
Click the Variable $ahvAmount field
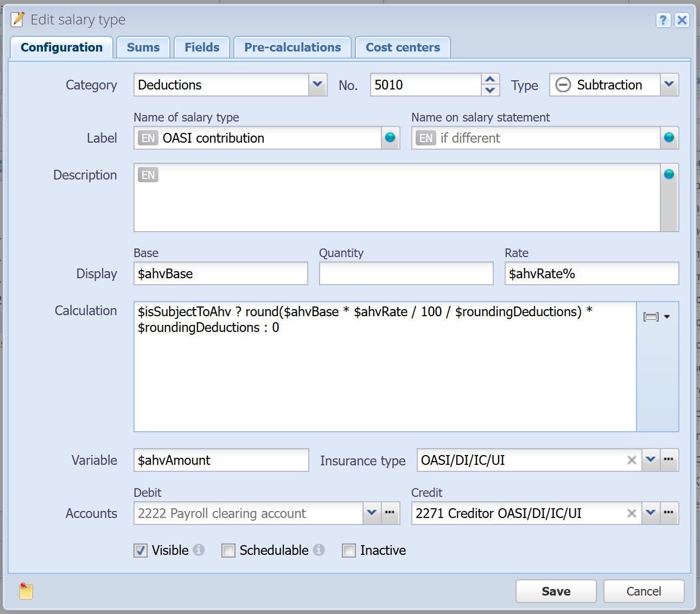pyautogui.click(x=221, y=460)
